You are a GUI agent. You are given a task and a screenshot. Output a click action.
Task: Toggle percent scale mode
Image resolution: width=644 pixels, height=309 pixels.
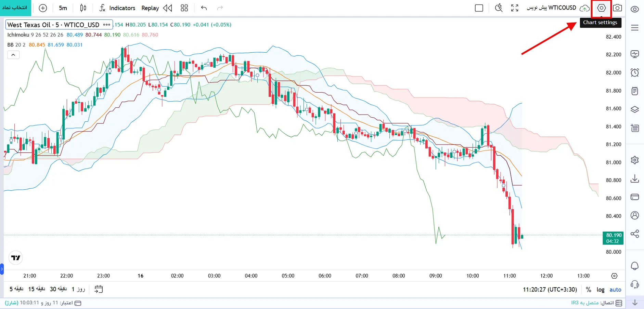pyautogui.click(x=588, y=290)
